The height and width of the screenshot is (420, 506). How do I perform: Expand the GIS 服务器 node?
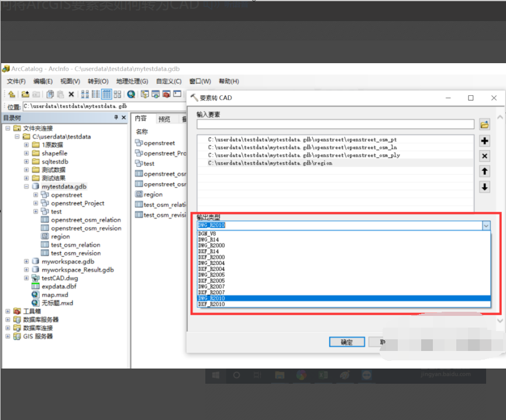[8, 336]
